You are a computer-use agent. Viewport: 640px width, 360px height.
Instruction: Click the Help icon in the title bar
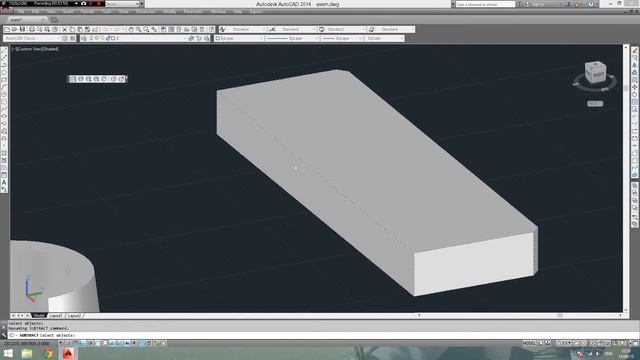591,4
